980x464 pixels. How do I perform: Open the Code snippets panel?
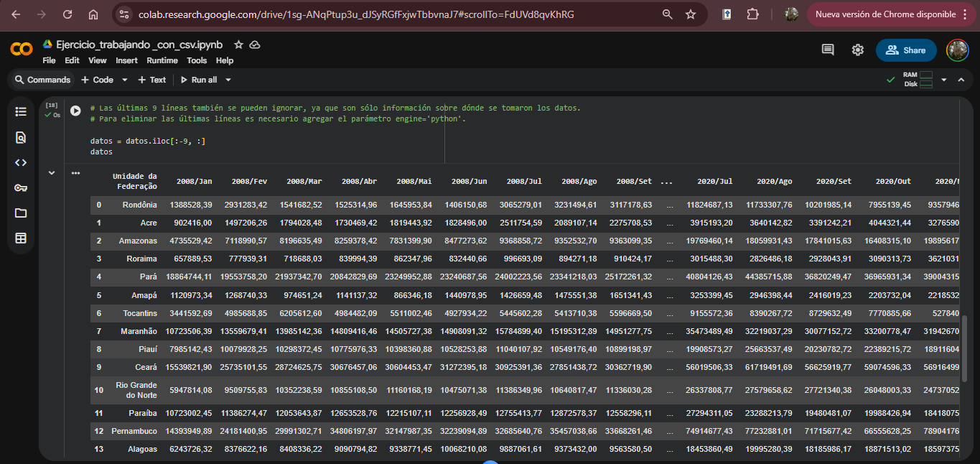click(21, 162)
